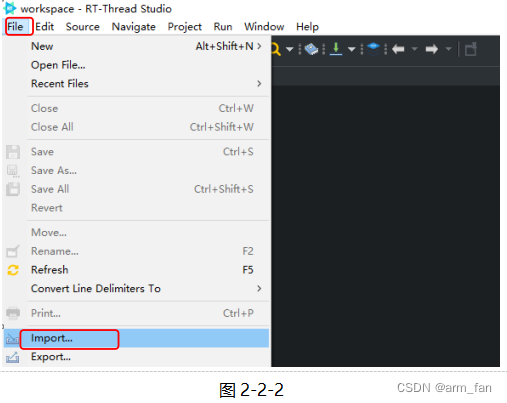
Task: Expand the New submenu
Action: pyautogui.click(x=136, y=46)
